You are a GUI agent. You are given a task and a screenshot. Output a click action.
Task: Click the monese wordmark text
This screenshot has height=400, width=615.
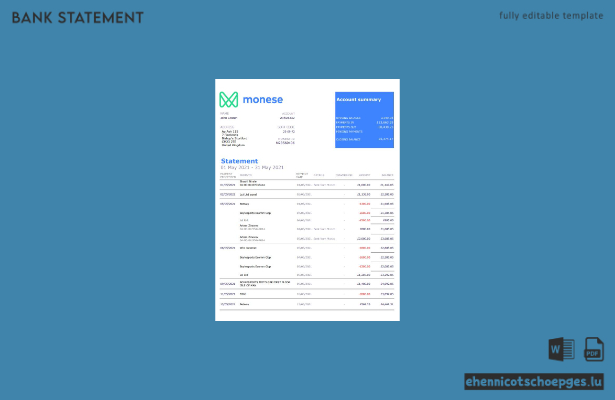(x=263, y=100)
